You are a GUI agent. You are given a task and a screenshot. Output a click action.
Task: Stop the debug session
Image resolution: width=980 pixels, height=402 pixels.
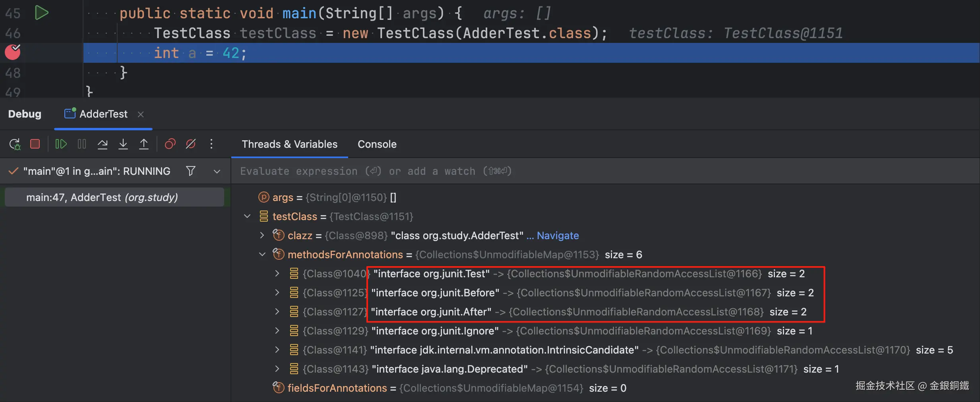pos(35,144)
